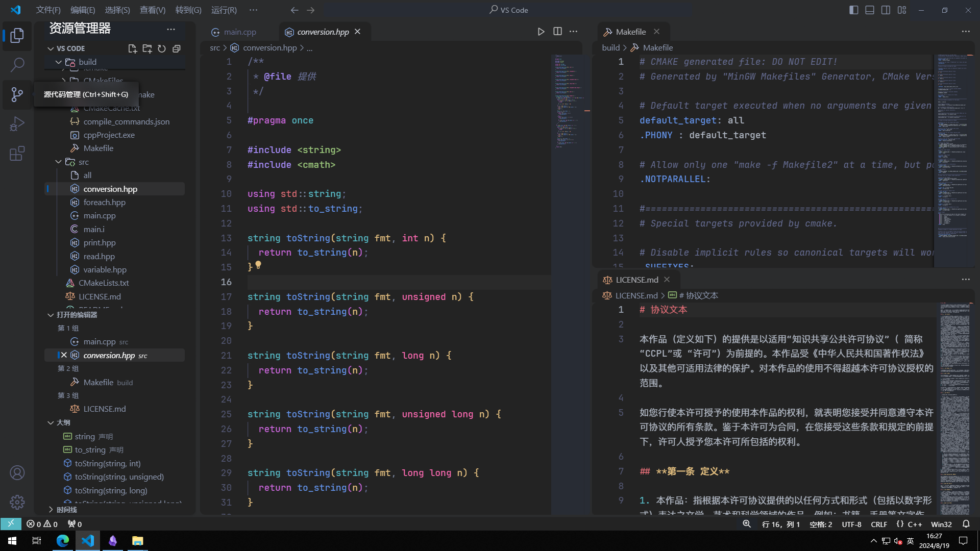The image size is (980, 551).
Task: Collapse the build folder in explorer
Action: (59, 62)
